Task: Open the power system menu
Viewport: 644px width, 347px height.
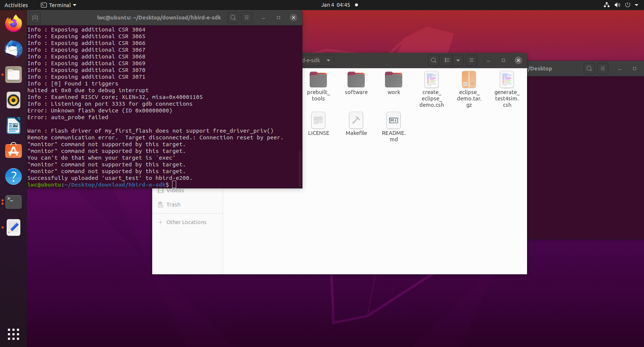Action: [628, 5]
